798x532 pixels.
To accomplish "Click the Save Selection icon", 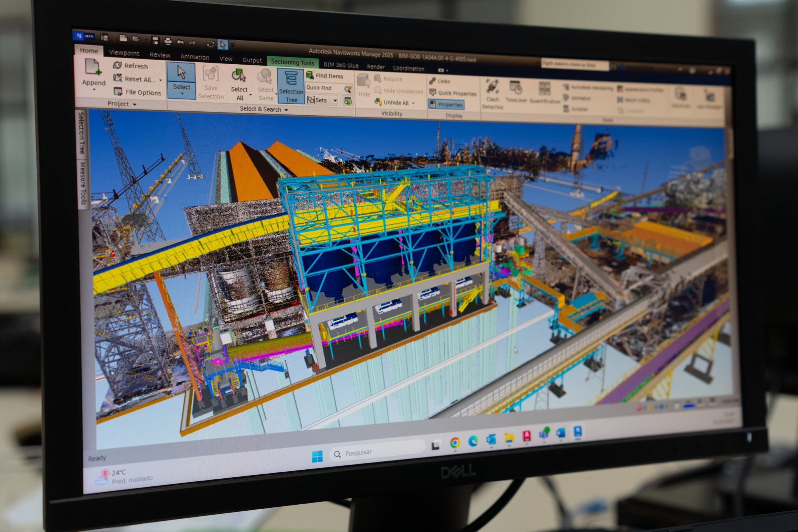I will (211, 74).
